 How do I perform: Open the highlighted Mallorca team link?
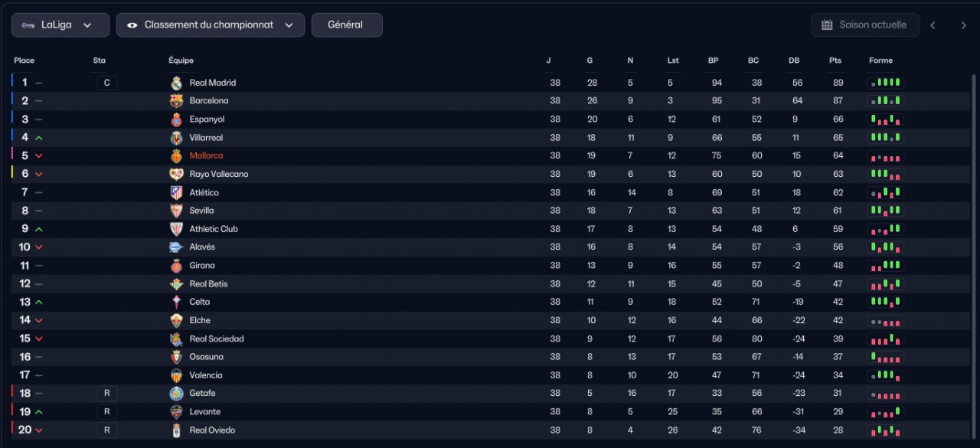(207, 155)
